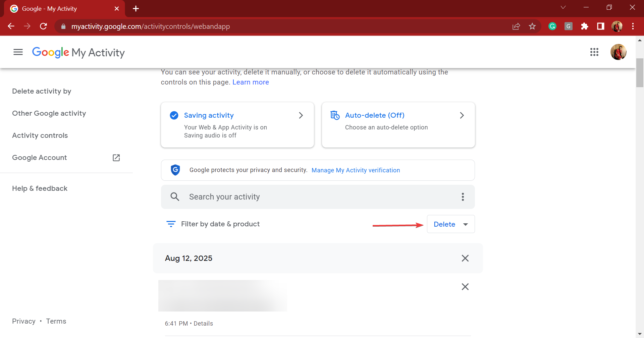Click the Search your activity field

[x=318, y=197]
